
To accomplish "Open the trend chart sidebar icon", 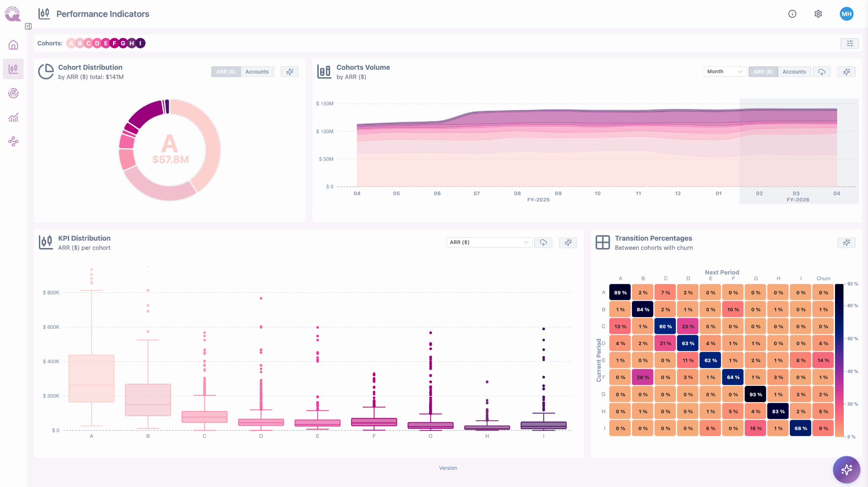I will coord(13,117).
